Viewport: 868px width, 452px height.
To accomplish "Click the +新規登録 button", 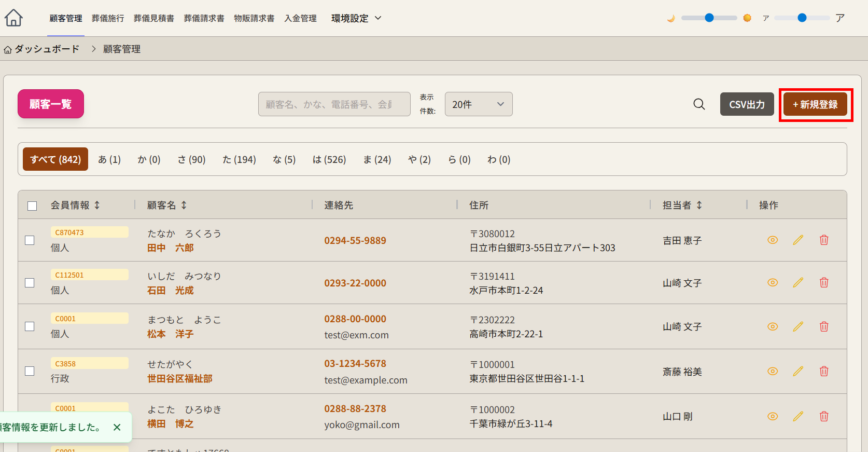I will (815, 104).
